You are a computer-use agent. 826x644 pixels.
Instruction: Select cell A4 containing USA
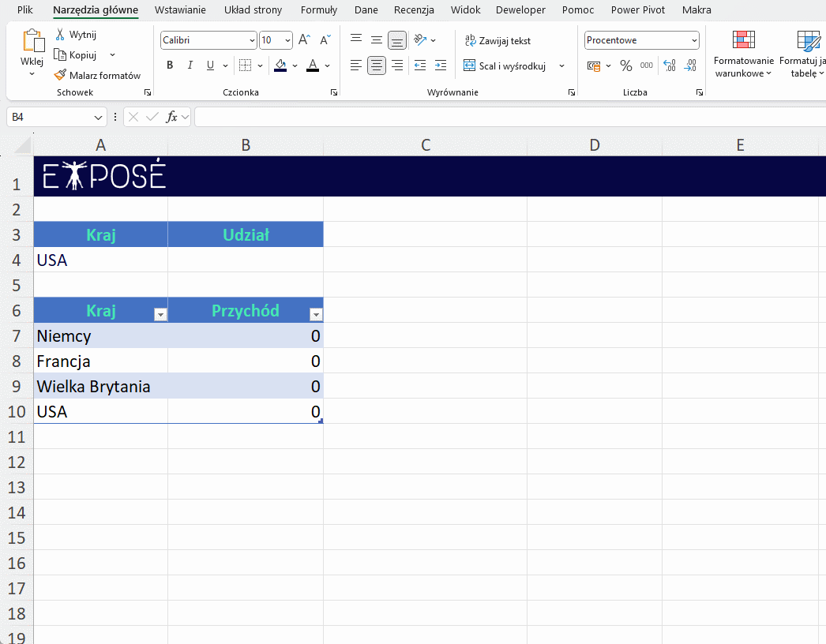(100, 260)
